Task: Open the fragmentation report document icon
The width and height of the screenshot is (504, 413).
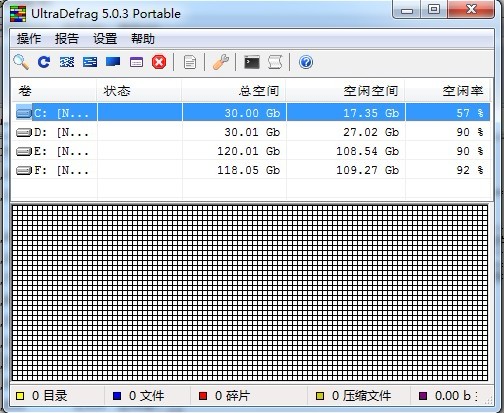Action: click(x=190, y=62)
